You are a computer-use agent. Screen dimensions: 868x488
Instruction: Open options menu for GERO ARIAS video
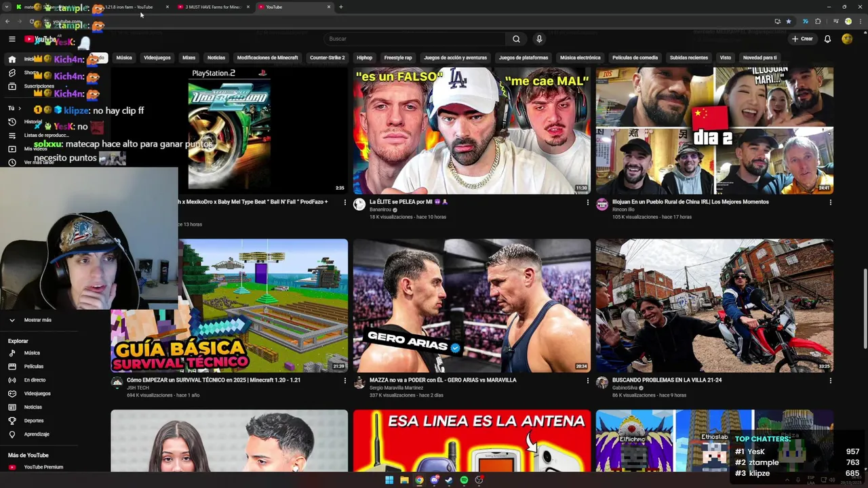click(587, 381)
